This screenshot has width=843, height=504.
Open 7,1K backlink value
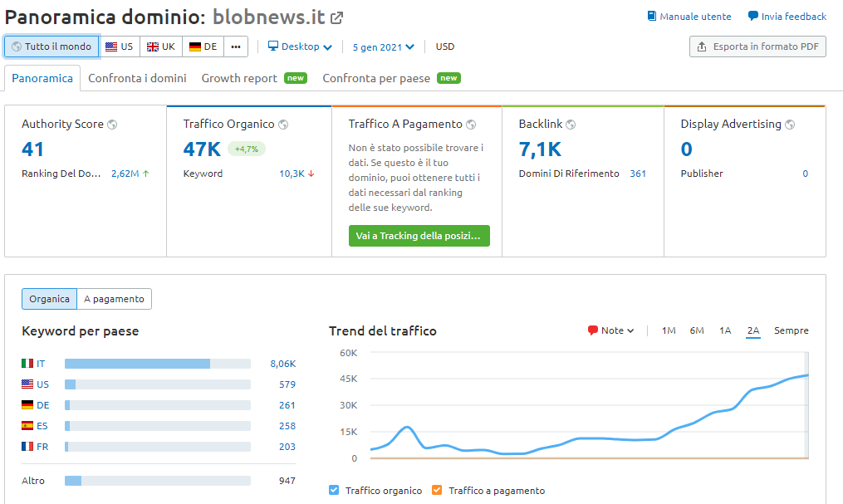[540, 149]
